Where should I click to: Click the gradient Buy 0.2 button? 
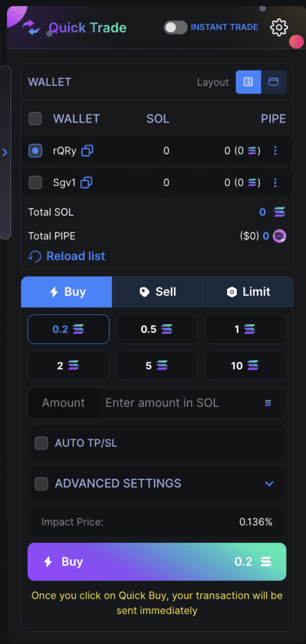(156, 562)
